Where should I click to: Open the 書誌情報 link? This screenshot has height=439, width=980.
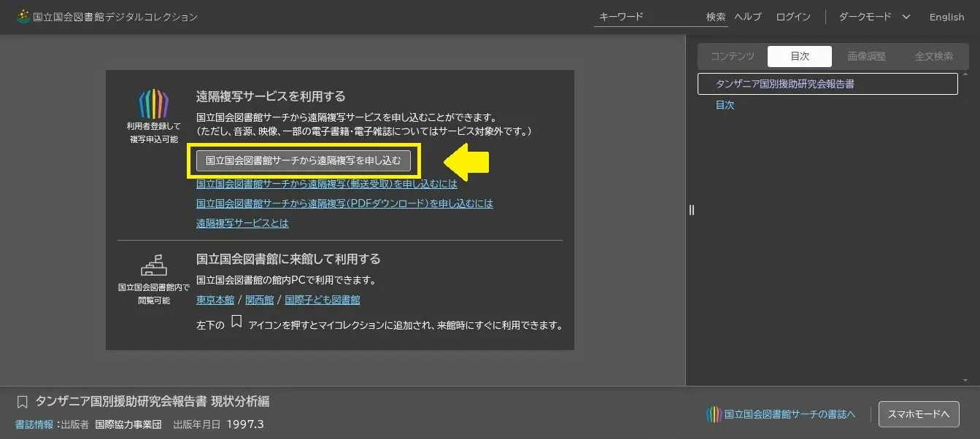[x=34, y=424]
